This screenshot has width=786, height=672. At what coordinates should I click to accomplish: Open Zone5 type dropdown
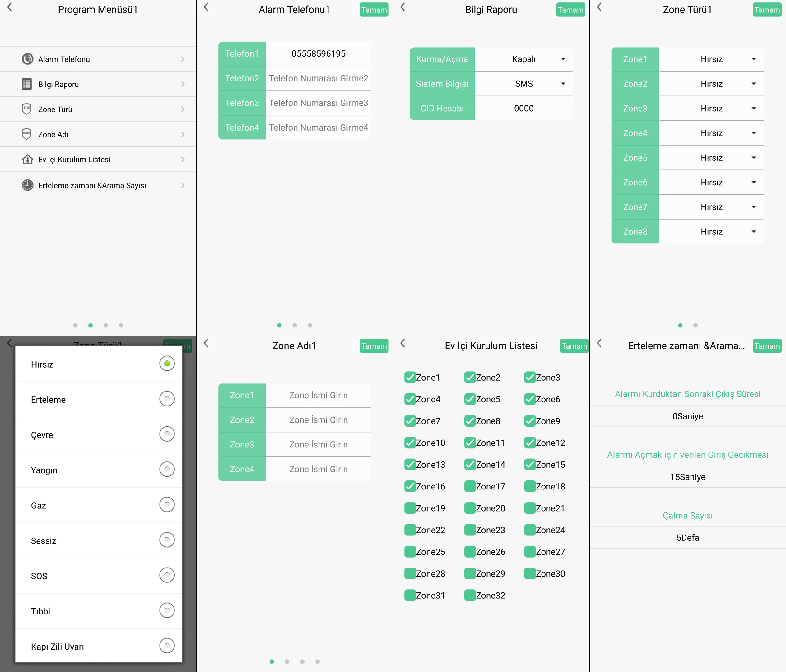point(712,158)
